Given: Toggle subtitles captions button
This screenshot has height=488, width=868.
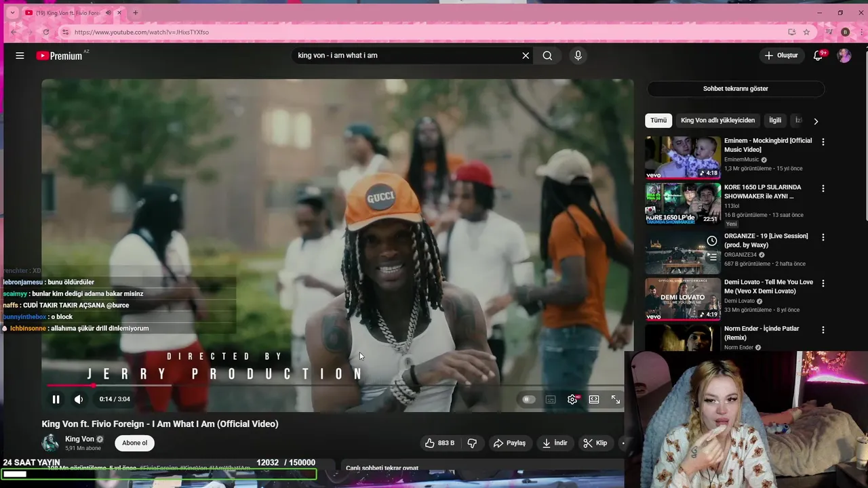Looking at the screenshot, I should [551, 399].
